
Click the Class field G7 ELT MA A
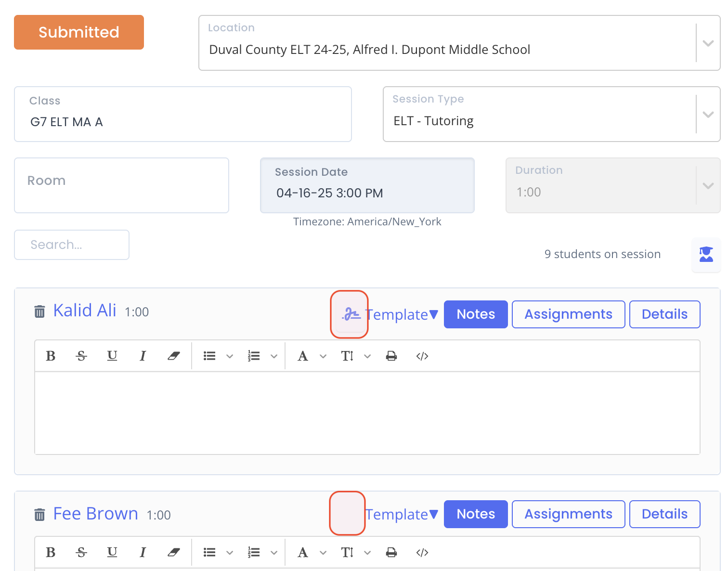tap(183, 114)
